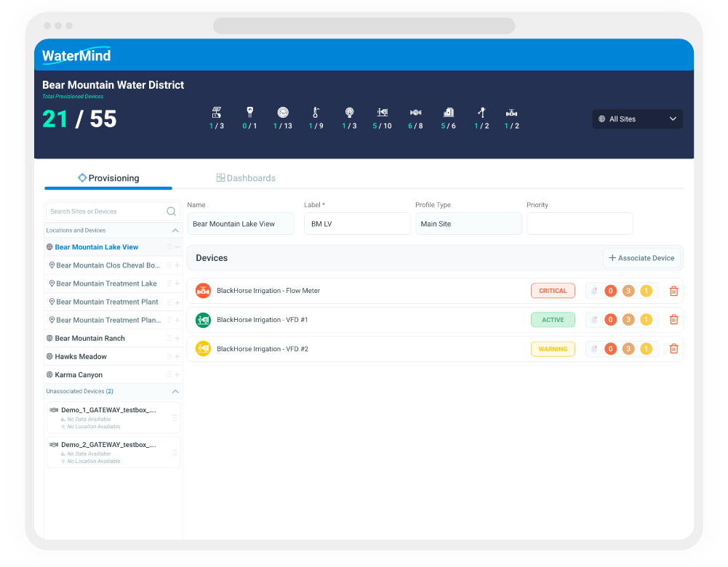Click the building device icon showing 5/6
This screenshot has width=728, height=567.
tap(449, 112)
